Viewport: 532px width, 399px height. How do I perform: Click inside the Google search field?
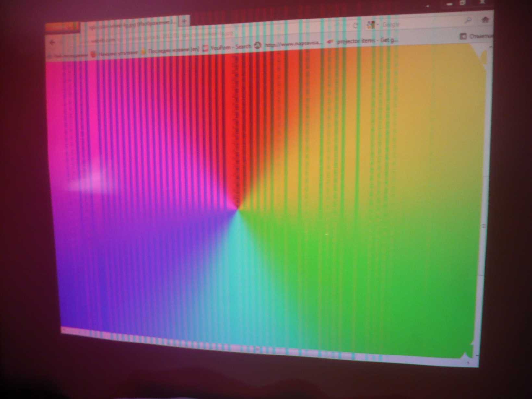[422, 23]
